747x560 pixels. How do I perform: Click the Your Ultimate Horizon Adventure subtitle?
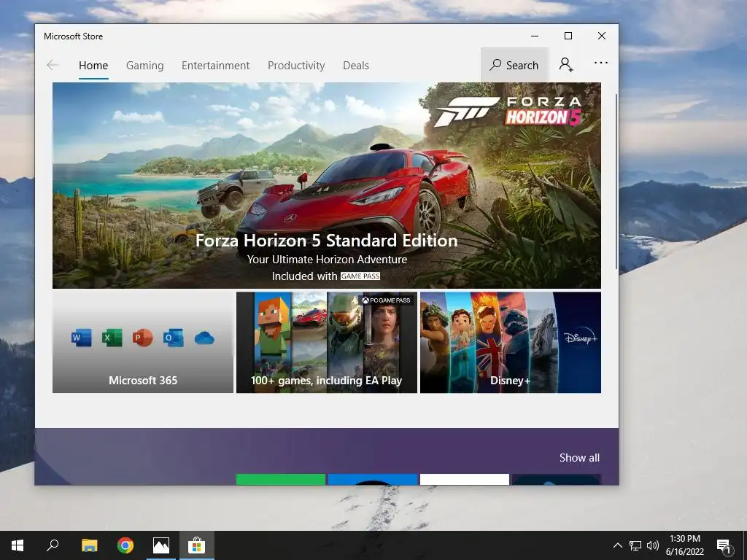point(327,260)
